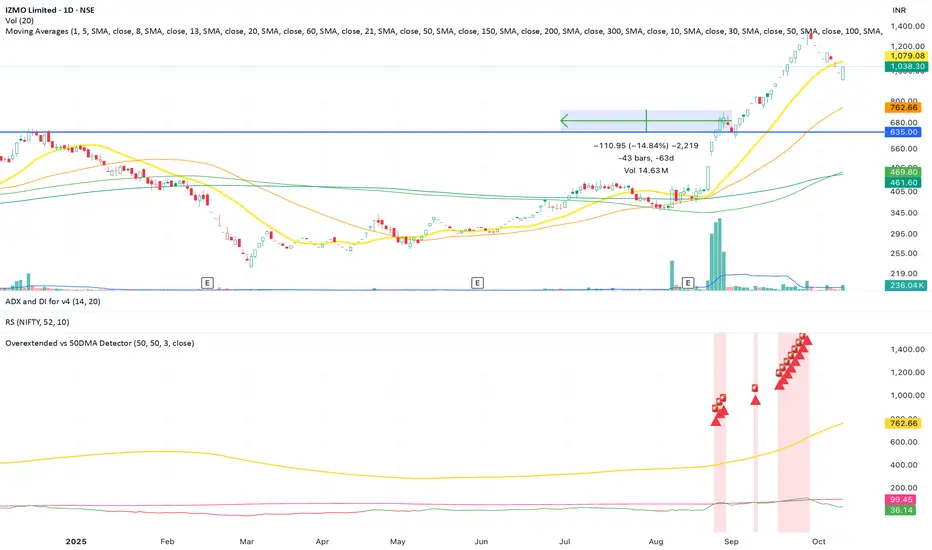
Task: Click the 200.00 value on detector pane scale
Action: (x=903, y=488)
